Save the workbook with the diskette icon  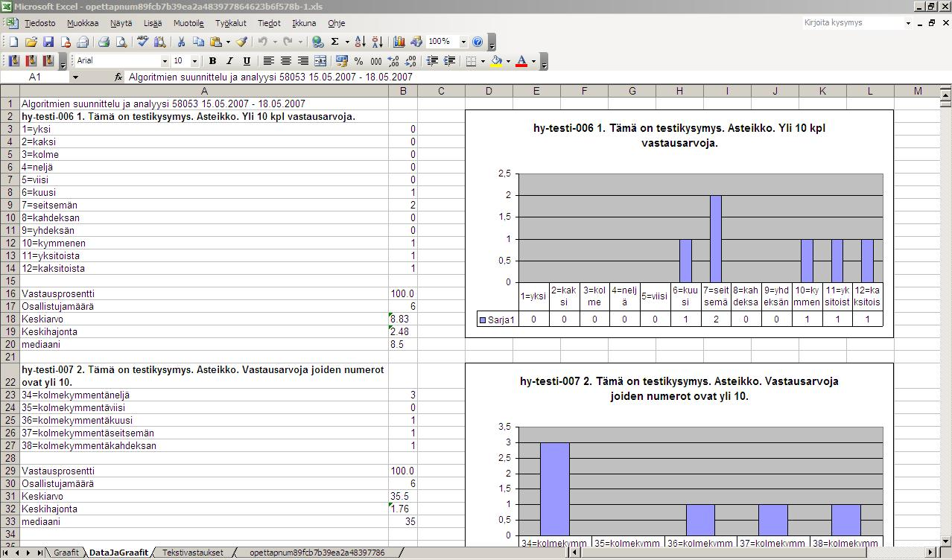[x=48, y=42]
